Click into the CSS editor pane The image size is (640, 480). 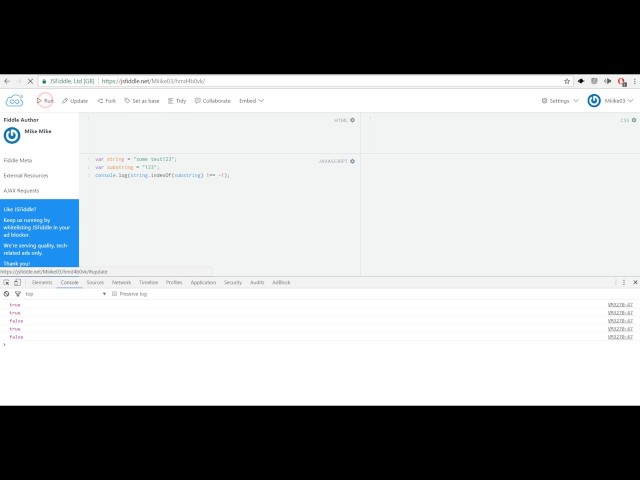(500, 134)
